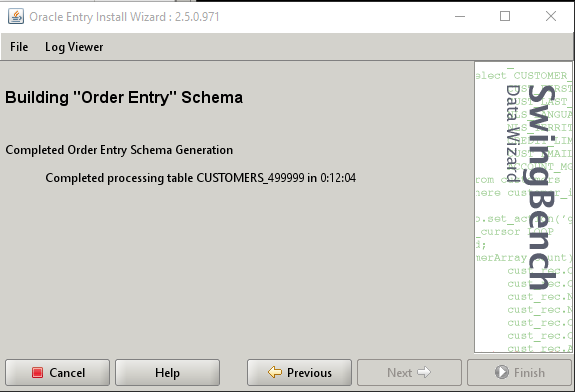Click "Completed processing table CUSTOMERS_499999" status line
The width and height of the screenshot is (575, 392).
click(201, 178)
